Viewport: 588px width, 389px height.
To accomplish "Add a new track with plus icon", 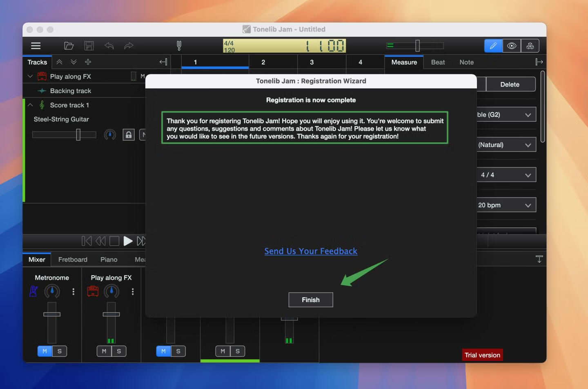I will (x=88, y=62).
